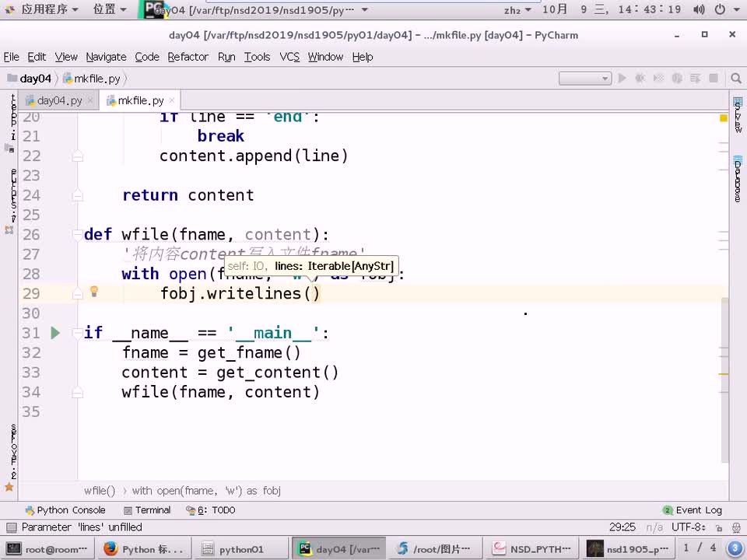747x560 pixels.
Task: Click green run gutter arrow on line 31
Action: pos(55,333)
